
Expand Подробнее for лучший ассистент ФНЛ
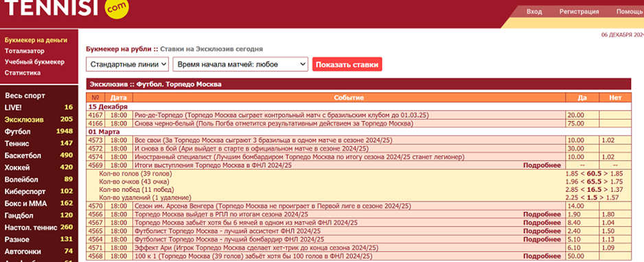pos(542,231)
